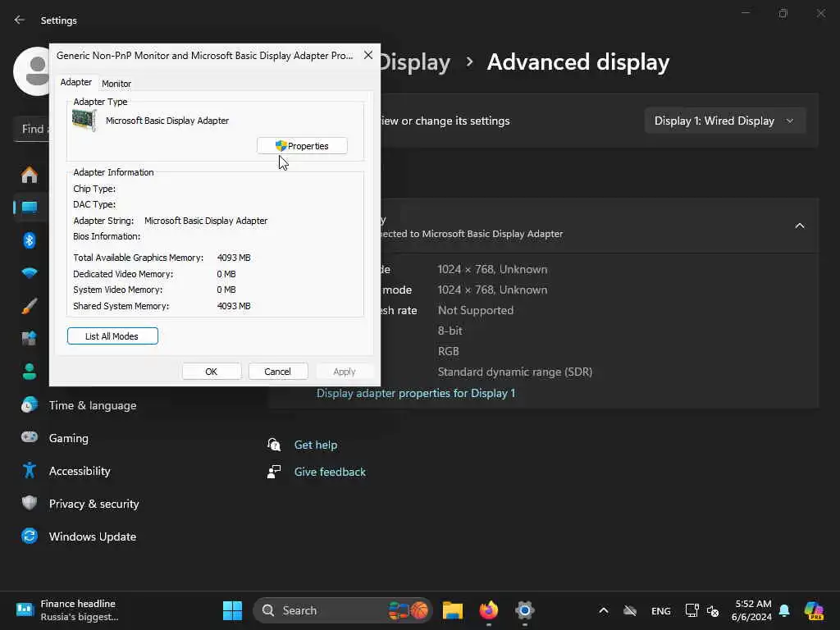The height and width of the screenshot is (630, 840).
Task: Confirm the dialog with OK
Action: (x=211, y=372)
